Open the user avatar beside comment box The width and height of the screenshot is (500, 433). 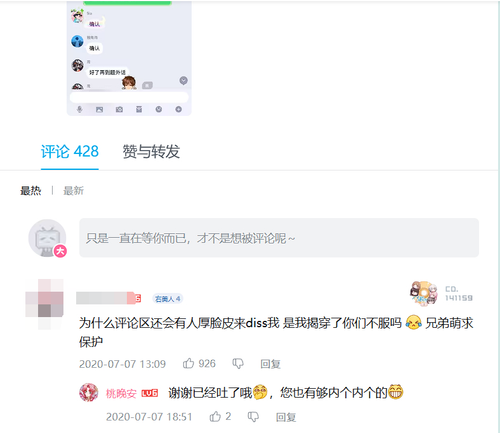pyautogui.click(x=47, y=238)
